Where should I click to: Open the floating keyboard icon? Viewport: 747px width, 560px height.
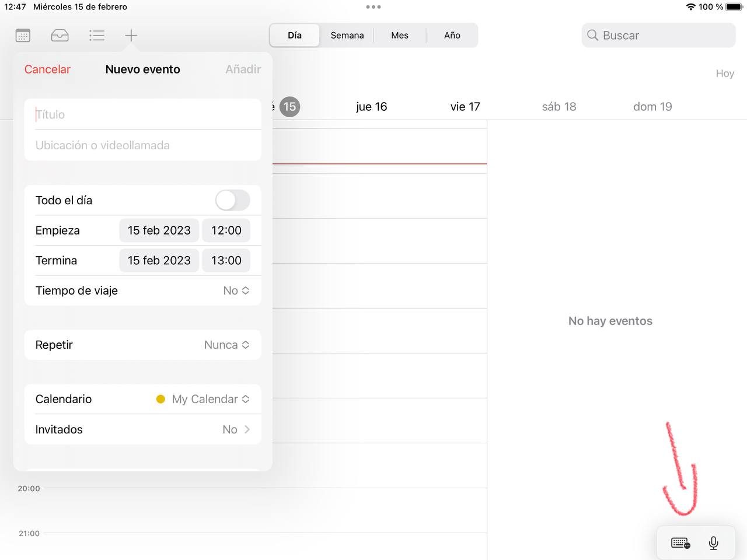click(679, 543)
